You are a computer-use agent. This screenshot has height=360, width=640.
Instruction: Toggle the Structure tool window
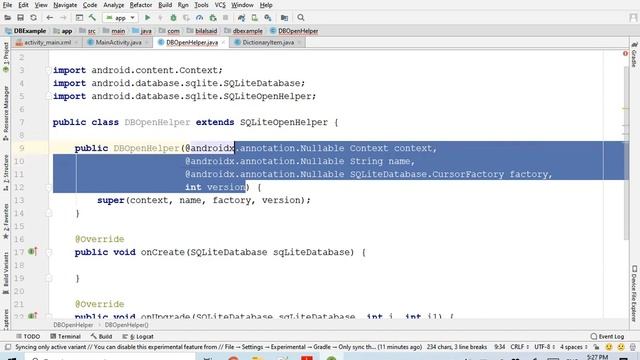(6, 172)
